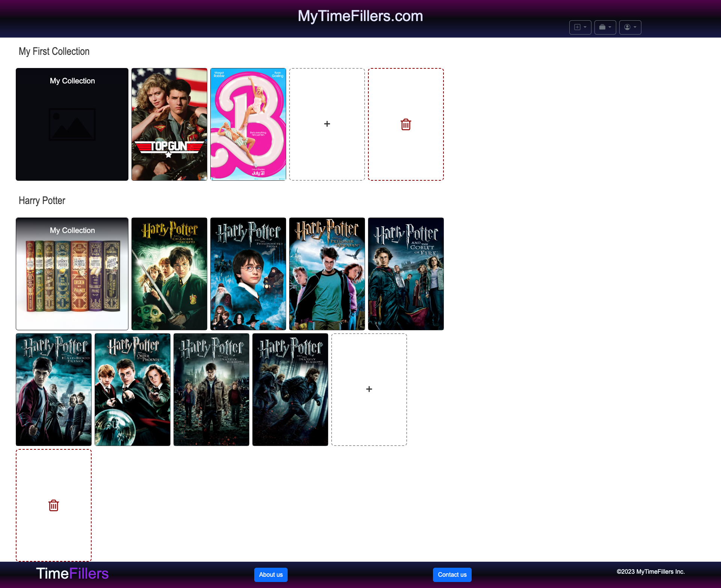Click the trash tile in Harry Potter collection

(54, 505)
